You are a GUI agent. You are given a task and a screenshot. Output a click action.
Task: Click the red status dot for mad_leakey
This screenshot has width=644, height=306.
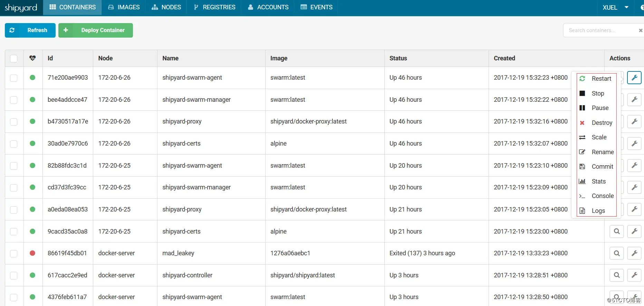click(32, 253)
